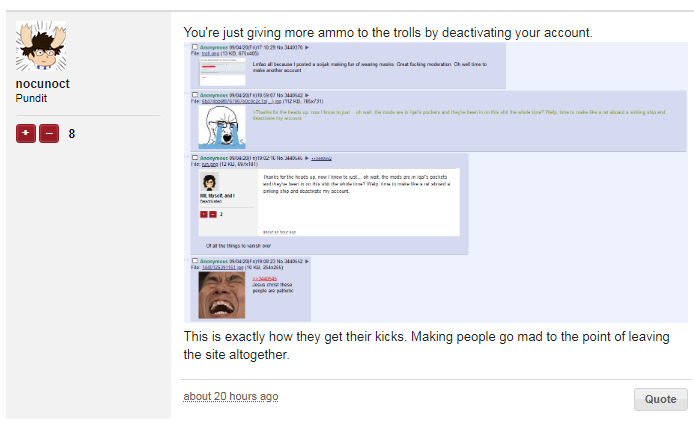Click the small red minus in embedded post
The image size is (694, 424).
[213, 214]
